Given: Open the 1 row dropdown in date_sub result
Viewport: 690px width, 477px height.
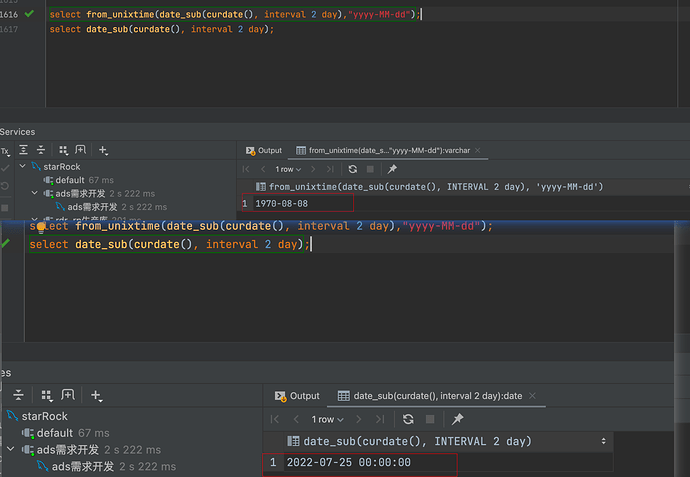Looking at the screenshot, I should click(x=327, y=419).
